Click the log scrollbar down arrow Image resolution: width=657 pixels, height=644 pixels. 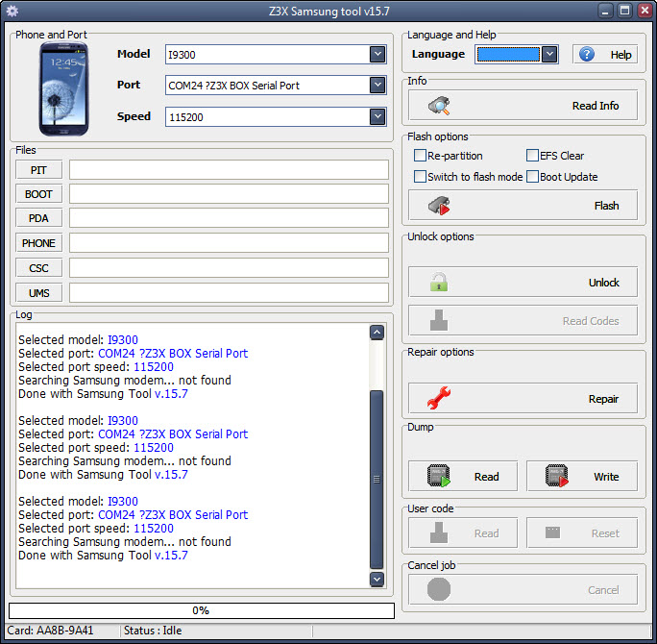coord(377,579)
